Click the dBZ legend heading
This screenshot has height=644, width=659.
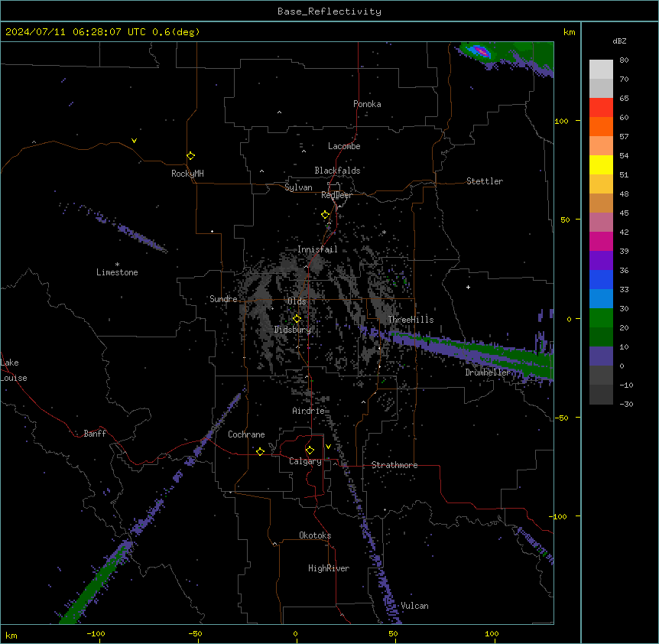coord(619,41)
